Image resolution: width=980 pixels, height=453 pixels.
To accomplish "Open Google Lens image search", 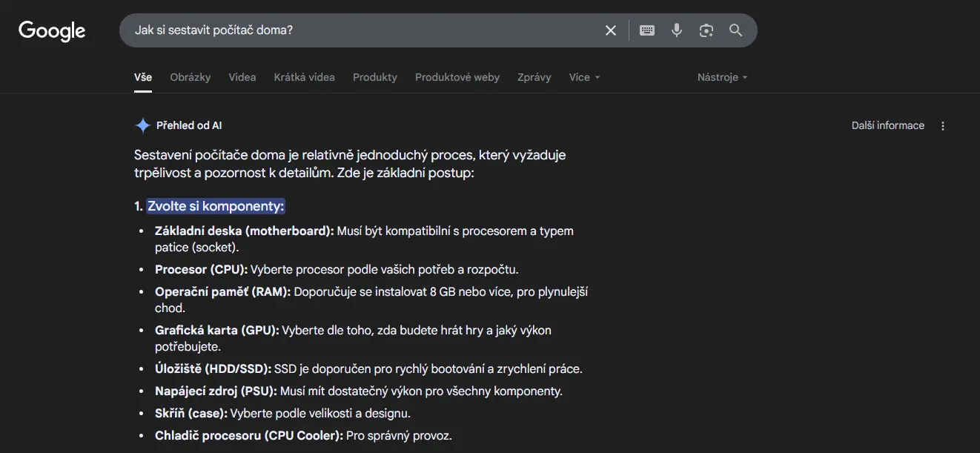I will tap(706, 30).
